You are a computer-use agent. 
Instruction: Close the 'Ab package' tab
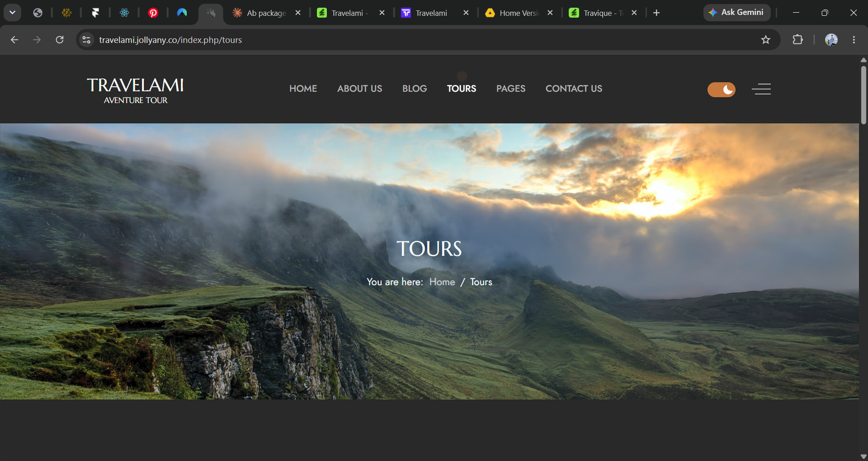[298, 12]
